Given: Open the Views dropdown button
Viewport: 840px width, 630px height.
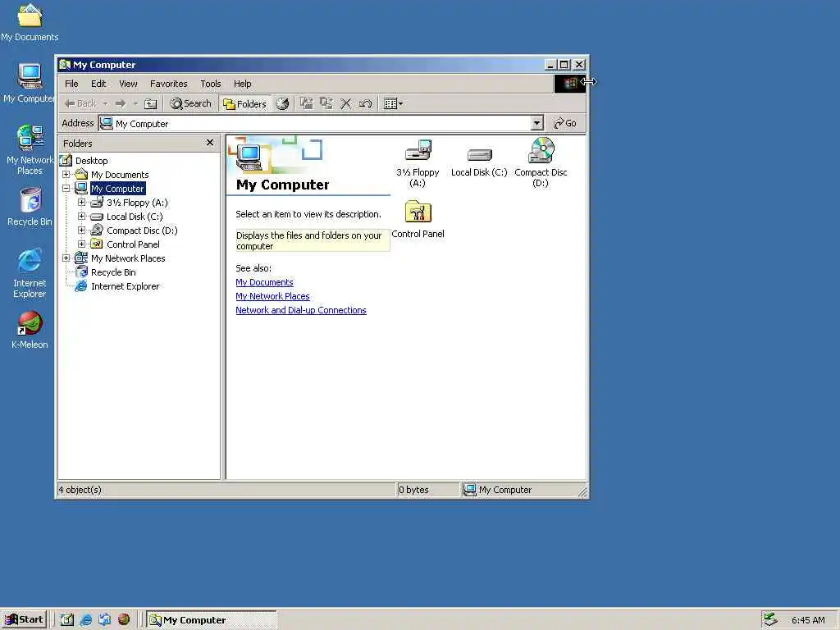Looking at the screenshot, I should pos(393,103).
